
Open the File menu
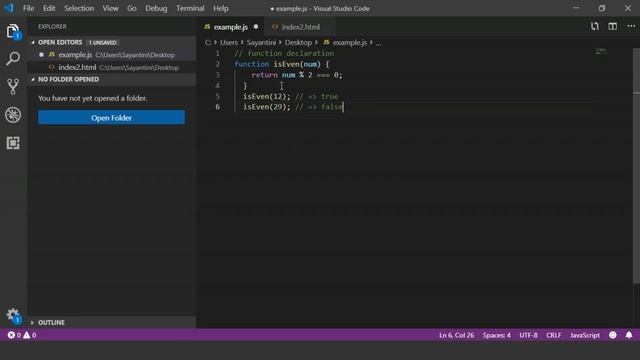click(x=28, y=8)
